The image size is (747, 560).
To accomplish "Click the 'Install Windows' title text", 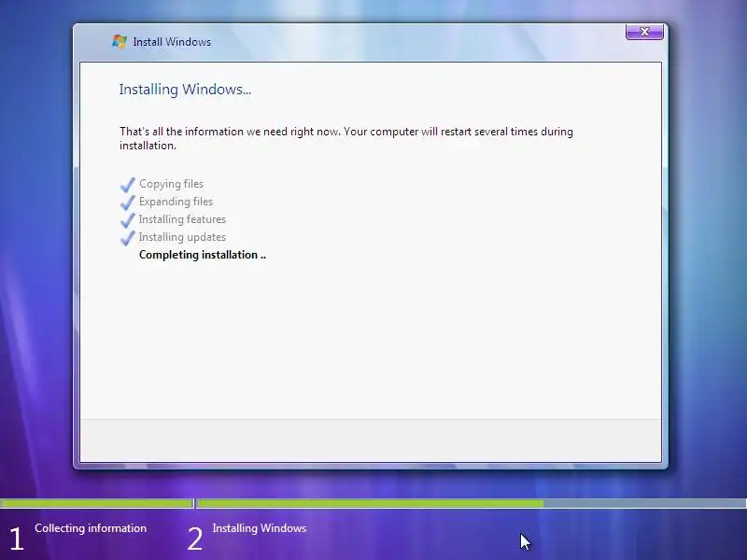I will [x=172, y=42].
